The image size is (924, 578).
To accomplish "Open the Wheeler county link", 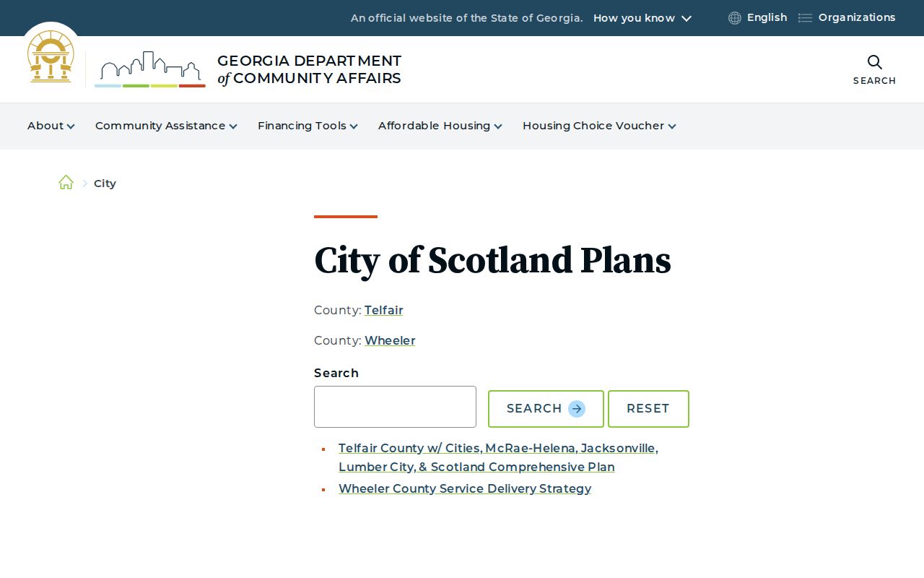I will (x=390, y=340).
